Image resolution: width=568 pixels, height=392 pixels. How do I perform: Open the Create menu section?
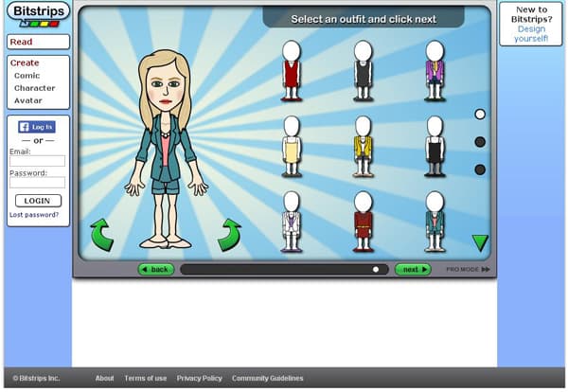25,62
